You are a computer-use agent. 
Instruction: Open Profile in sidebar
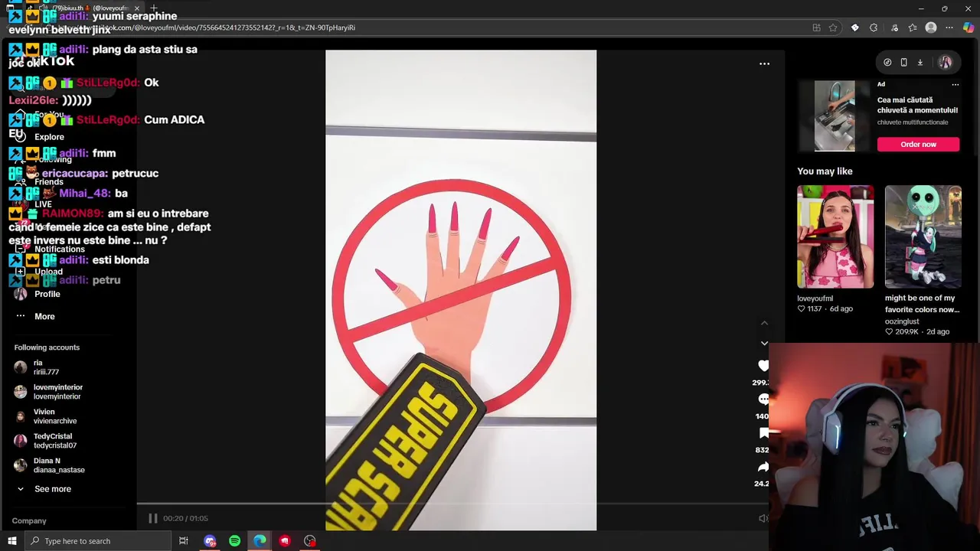click(47, 294)
